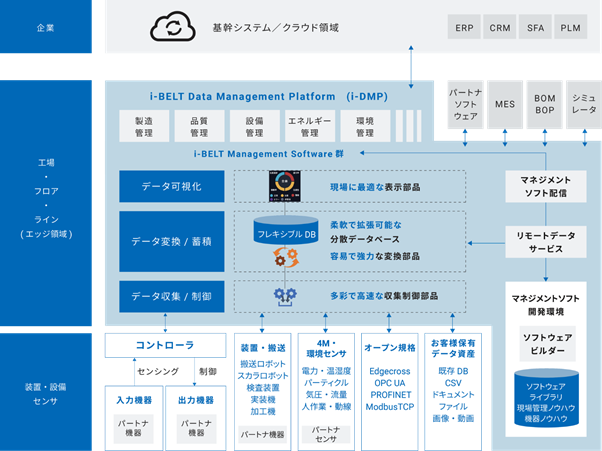Click the 気圧・流量 text
This screenshot has height=451, width=602.
click(x=326, y=395)
